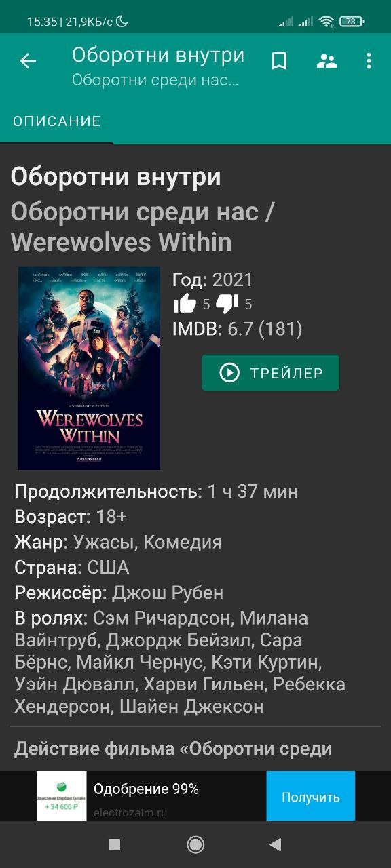Give the movie a thumbs up
Image resolution: width=391 pixels, height=868 pixels.
click(x=185, y=304)
